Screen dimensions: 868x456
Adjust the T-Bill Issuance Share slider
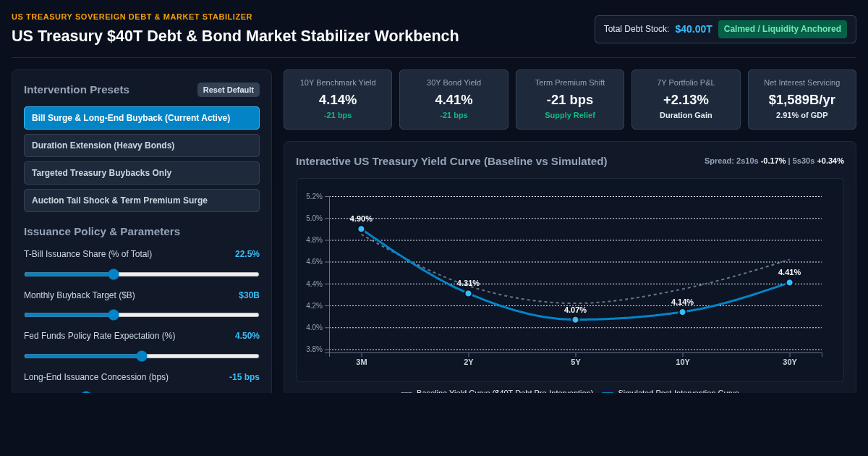click(x=142, y=274)
